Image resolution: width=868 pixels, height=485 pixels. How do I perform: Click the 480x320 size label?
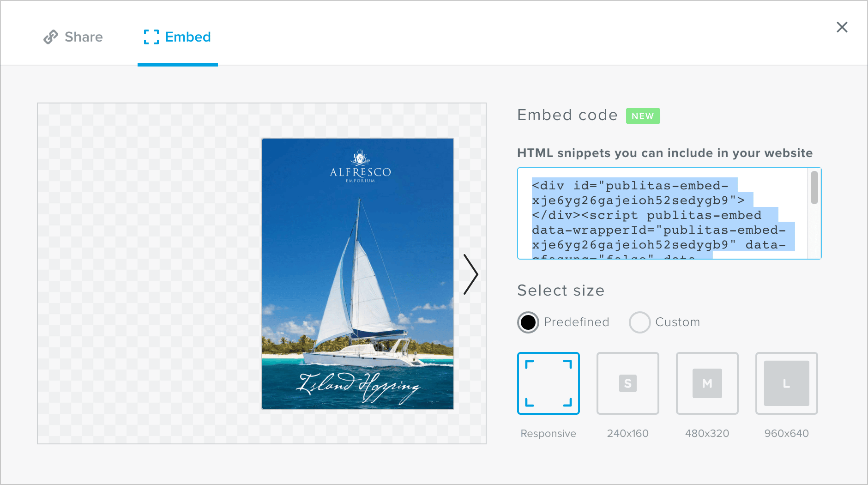coord(707,433)
